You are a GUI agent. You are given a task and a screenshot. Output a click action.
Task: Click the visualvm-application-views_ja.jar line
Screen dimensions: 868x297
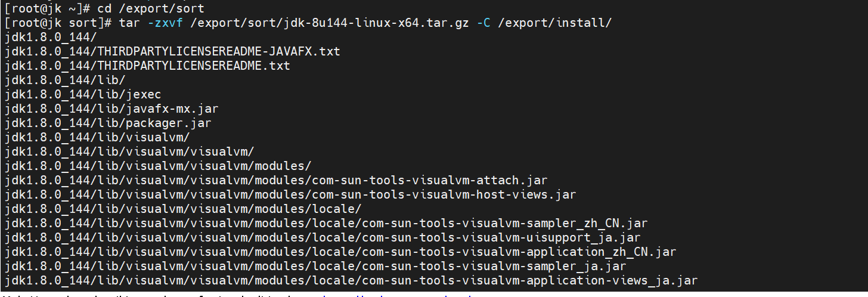(351, 280)
